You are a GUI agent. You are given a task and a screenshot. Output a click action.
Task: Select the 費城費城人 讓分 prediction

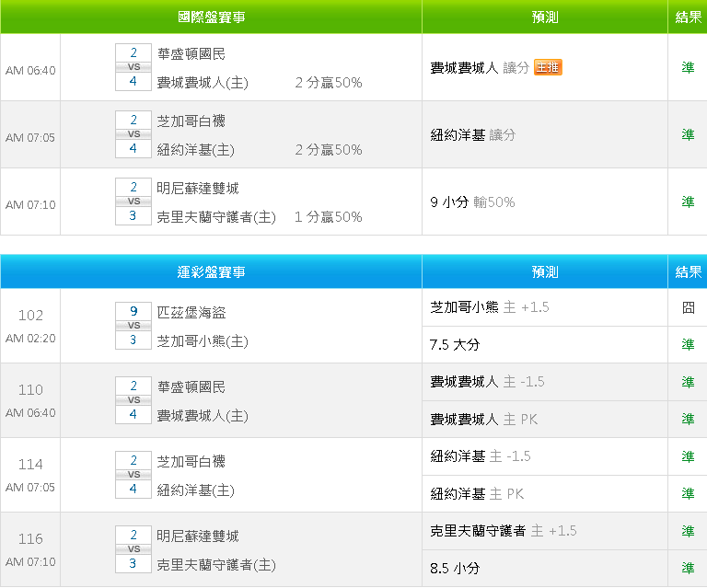(x=480, y=67)
